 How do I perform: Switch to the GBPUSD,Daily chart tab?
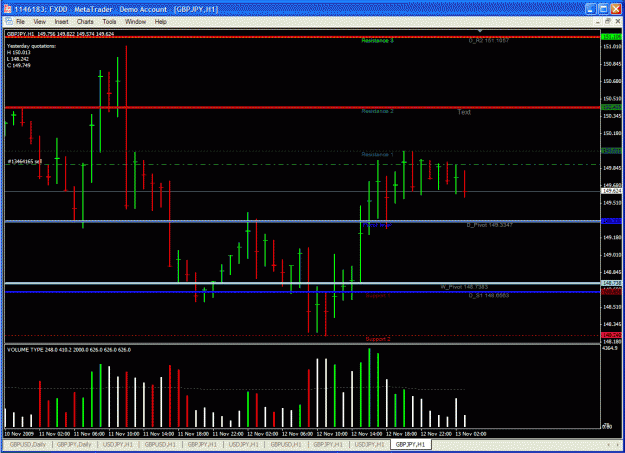point(28,444)
